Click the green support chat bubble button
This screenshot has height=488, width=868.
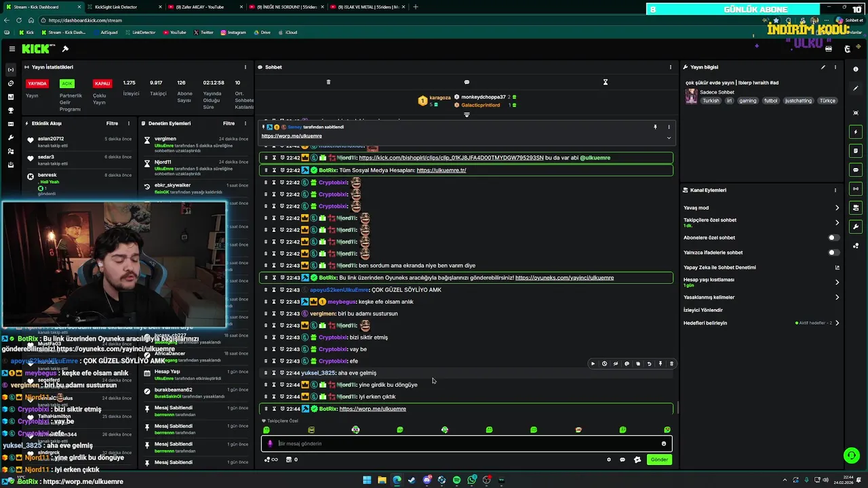850,455
